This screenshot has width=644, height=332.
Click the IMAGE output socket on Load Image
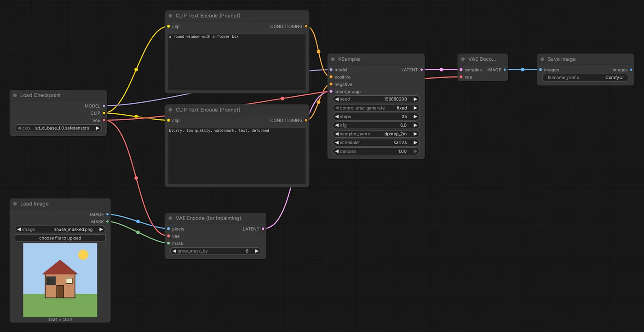(108, 215)
